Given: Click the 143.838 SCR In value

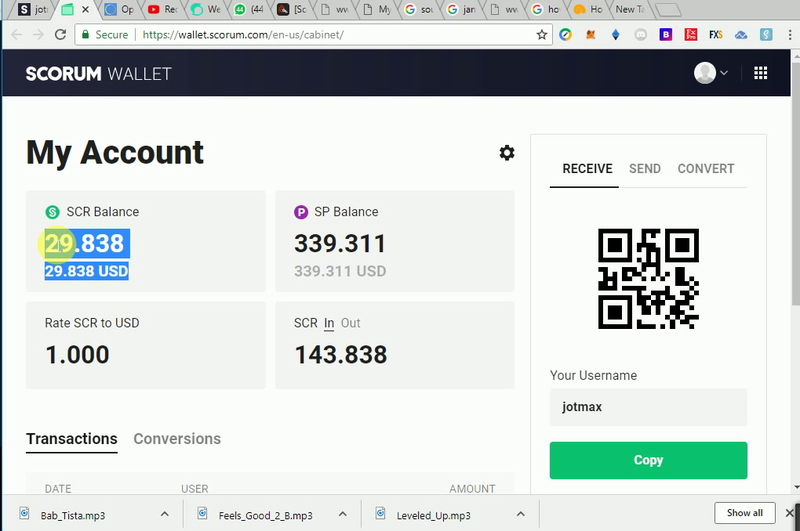Looking at the screenshot, I should pyautogui.click(x=341, y=355).
